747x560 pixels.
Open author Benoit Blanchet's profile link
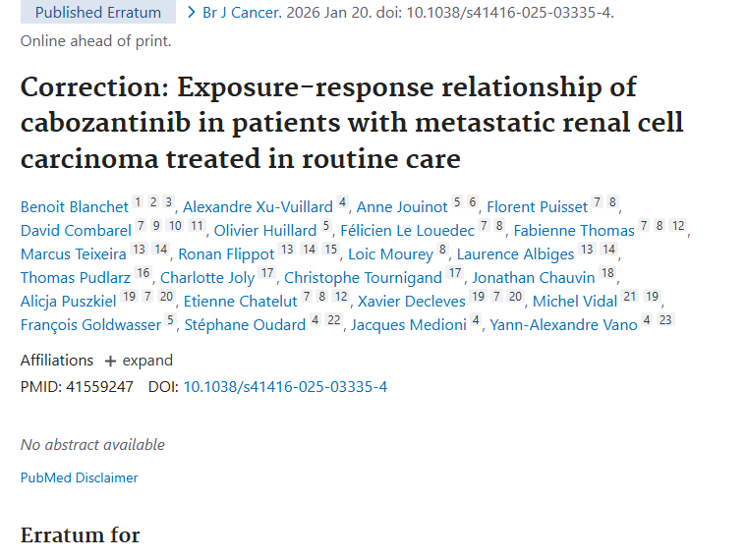click(x=75, y=206)
